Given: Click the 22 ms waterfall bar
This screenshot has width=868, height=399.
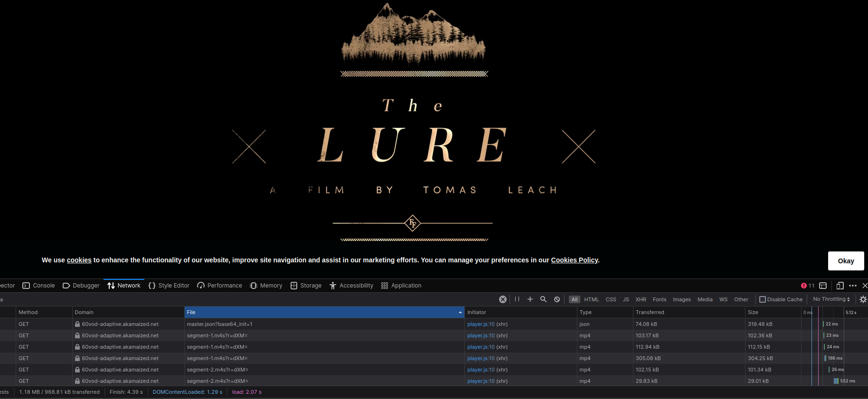Looking at the screenshot, I should (x=823, y=324).
